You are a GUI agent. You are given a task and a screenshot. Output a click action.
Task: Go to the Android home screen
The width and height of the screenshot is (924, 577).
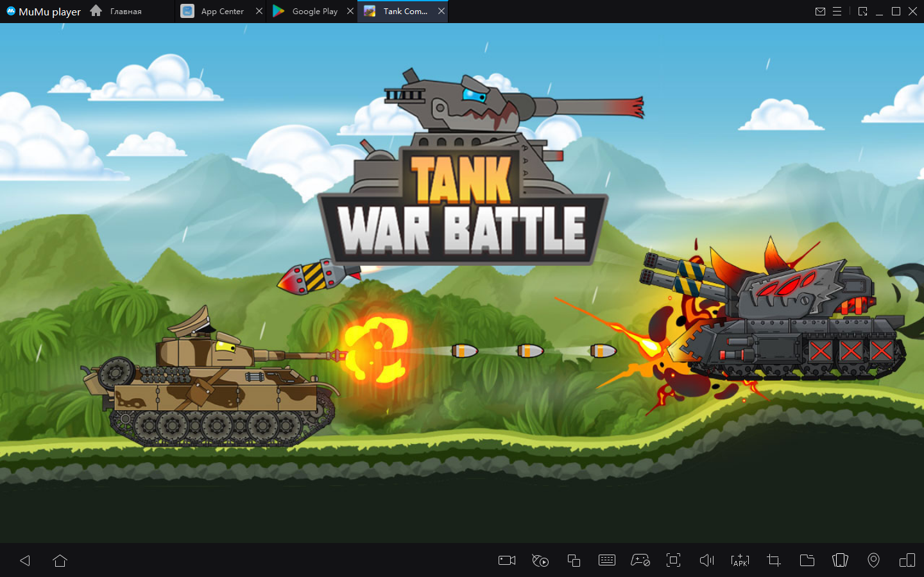click(60, 560)
